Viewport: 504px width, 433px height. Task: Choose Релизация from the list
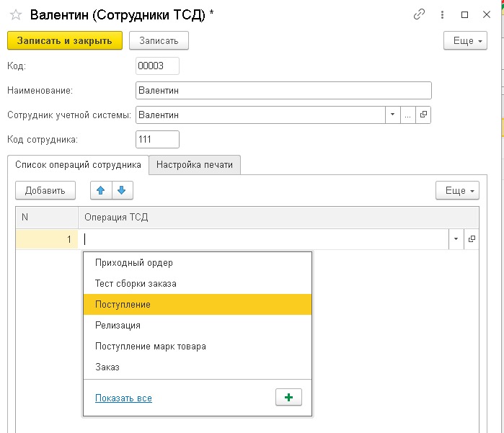point(198,326)
